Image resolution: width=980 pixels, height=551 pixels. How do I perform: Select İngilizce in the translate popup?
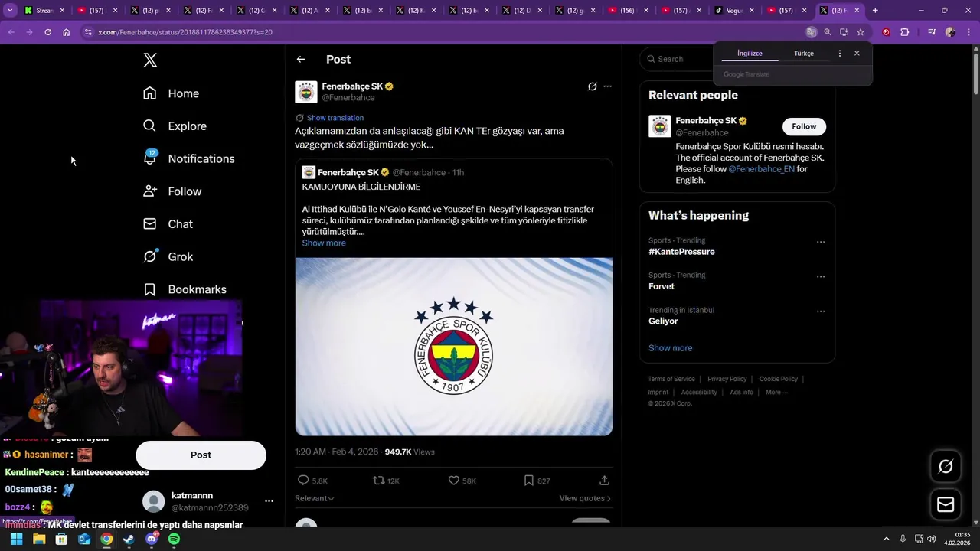coord(750,54)
